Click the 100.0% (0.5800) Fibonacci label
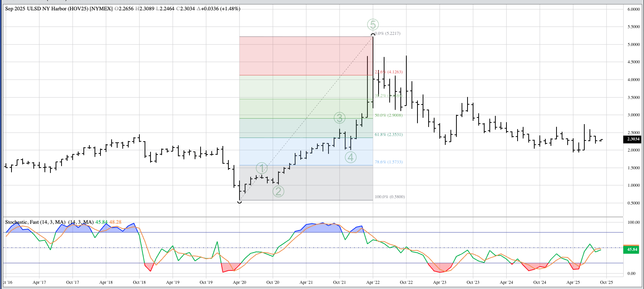 (x=390, y=197)
